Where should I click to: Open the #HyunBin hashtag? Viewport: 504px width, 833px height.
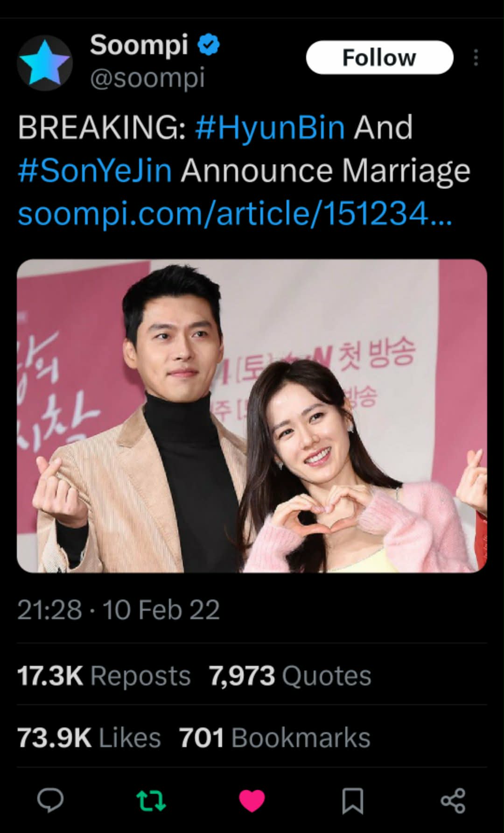[x=270, y=127]
